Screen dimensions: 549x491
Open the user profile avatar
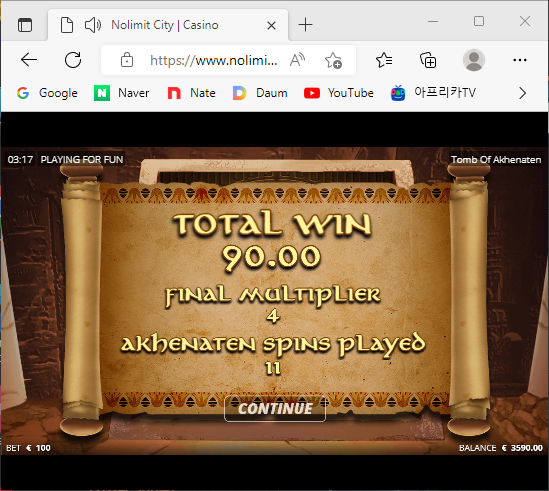pyautogui.click(x=474, y=60)
